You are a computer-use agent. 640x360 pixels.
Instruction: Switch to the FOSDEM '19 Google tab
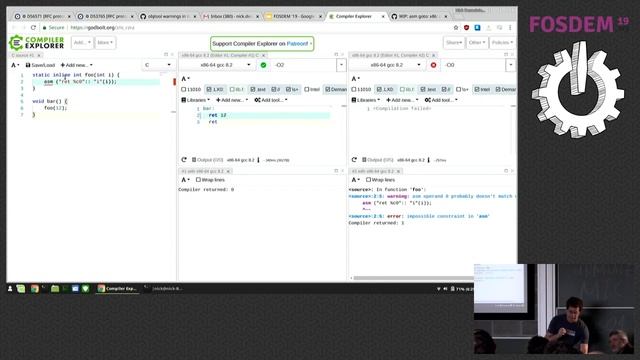[293, 16]
